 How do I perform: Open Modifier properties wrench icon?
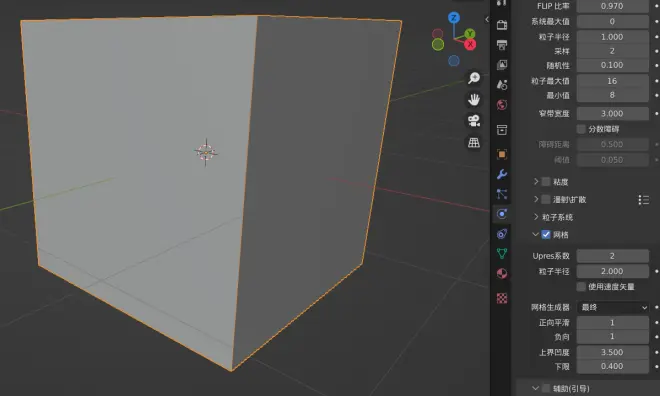click(x=502, y=174)
